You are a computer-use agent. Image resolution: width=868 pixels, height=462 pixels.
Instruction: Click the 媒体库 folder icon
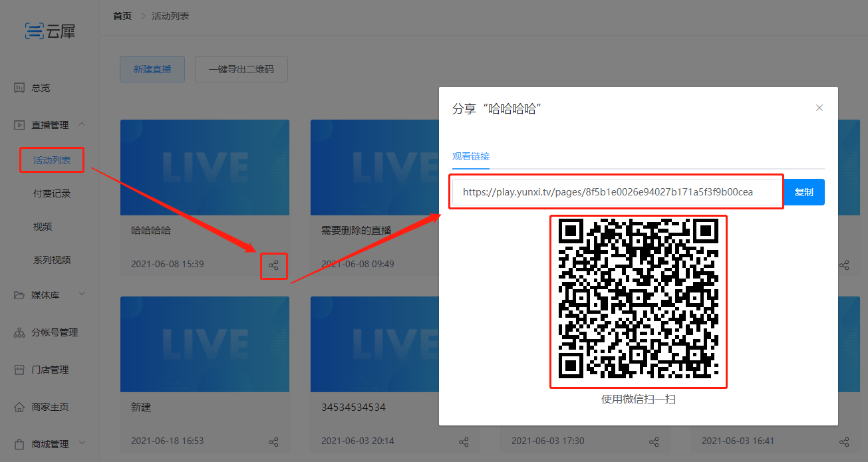click(19, 295)
